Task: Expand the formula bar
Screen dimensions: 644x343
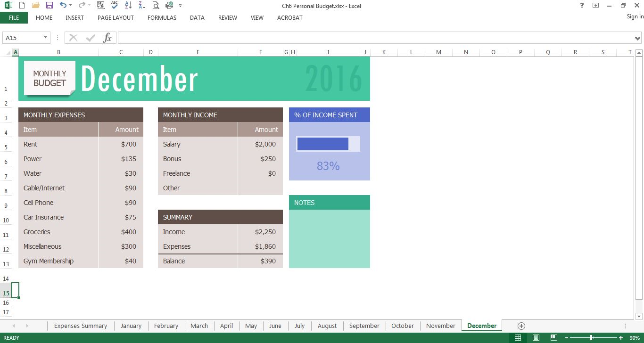Action: pyautogui.click(x=637, y=38)
